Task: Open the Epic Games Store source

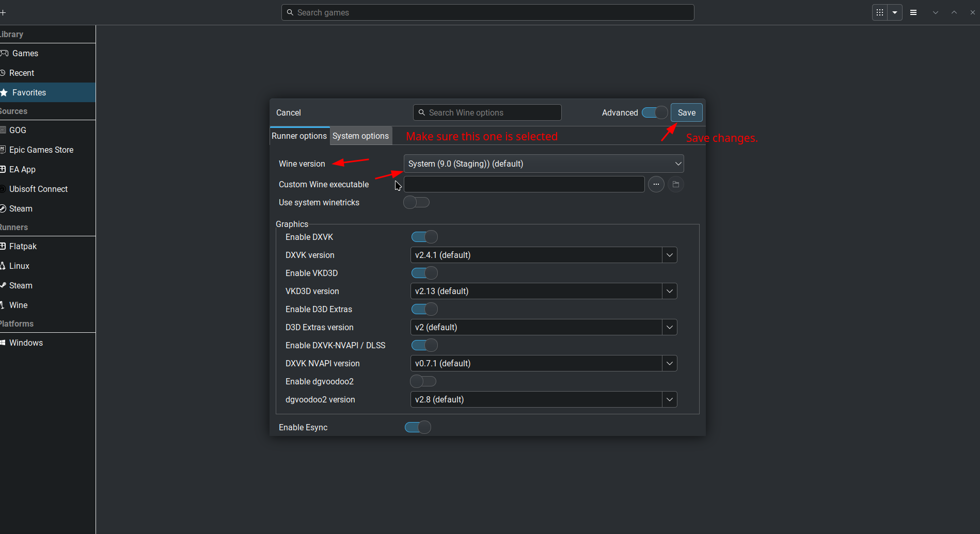Action: pyautogui.click(x=42, y=150)
